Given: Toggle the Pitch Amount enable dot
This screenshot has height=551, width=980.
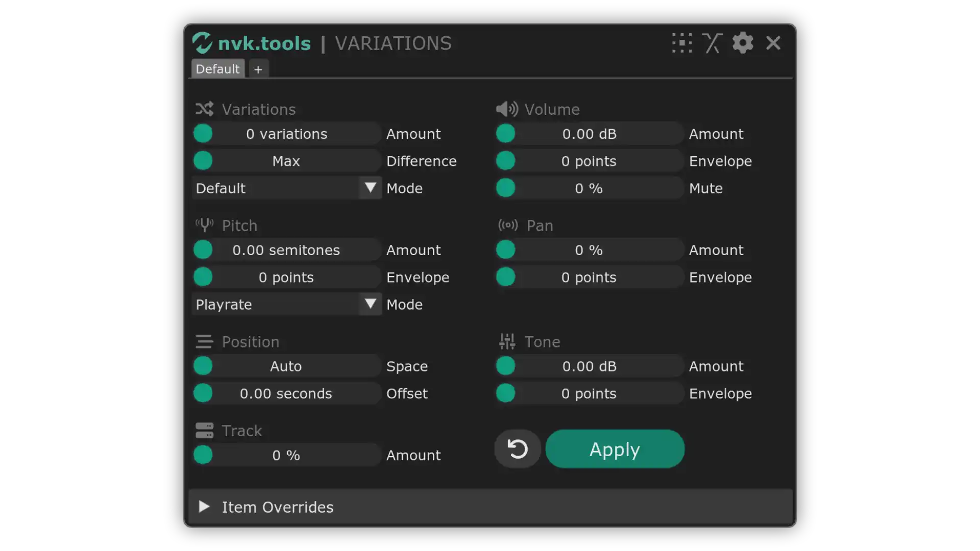Looking at the screenshot, I should (202, 249).
